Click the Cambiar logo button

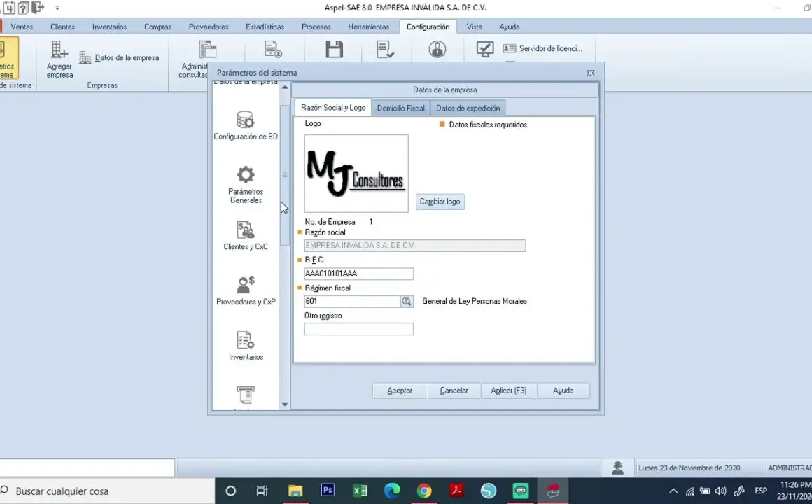pyautogui.click(x=440, y=202)
